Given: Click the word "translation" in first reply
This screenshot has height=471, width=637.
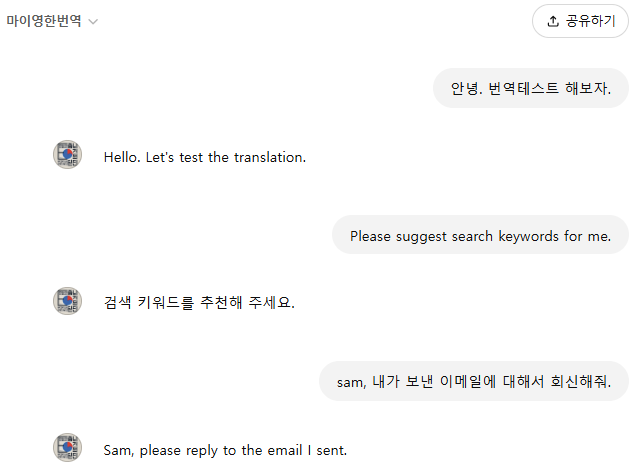Looking at the screenshot, I should (x=269, y=157).
